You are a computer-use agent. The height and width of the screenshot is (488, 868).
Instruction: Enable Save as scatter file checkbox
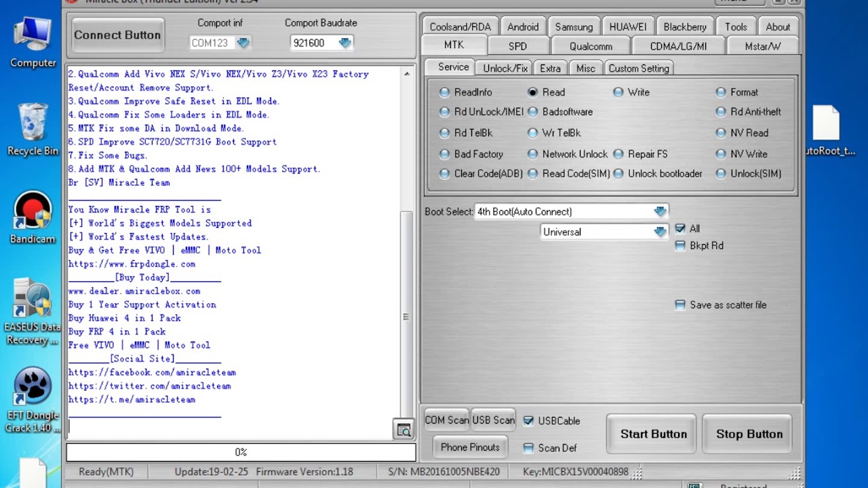(680, 305)
